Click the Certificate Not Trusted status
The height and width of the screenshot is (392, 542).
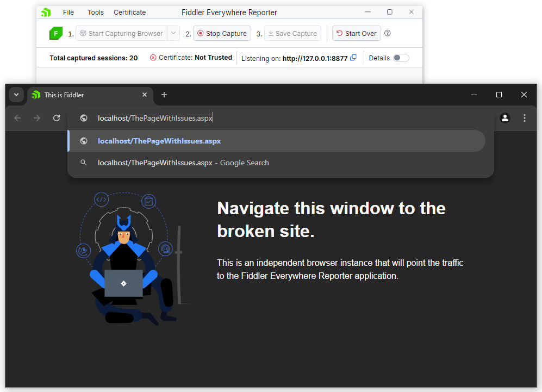pyautogui.click(x=191, y=58)
